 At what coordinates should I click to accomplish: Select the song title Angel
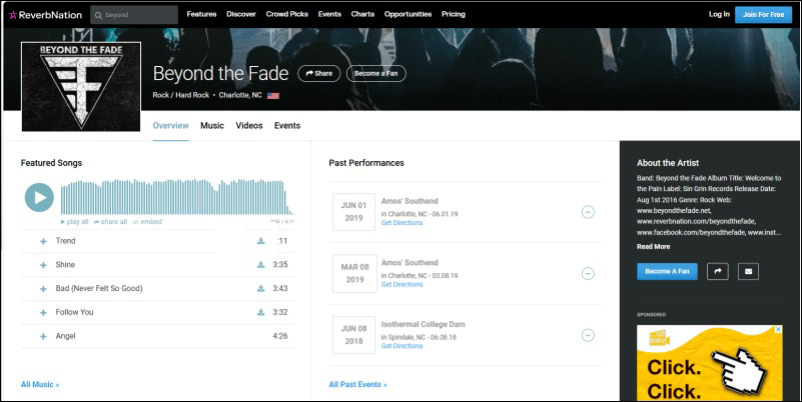click(65, 336)
